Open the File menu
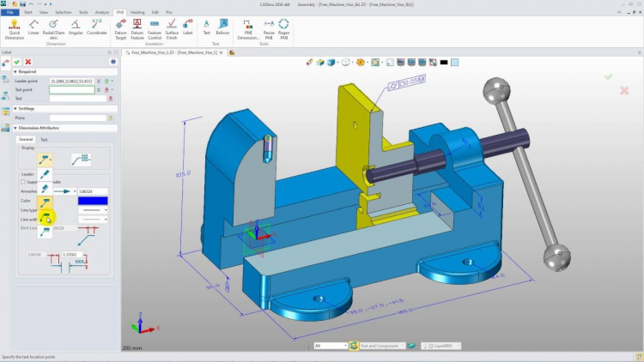The height and width of the screenshot is (362, 644). click(9, 13)
